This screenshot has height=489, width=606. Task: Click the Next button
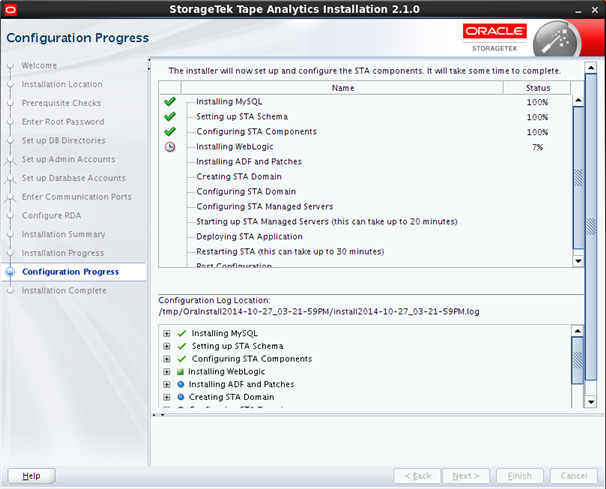pos(466,476)
